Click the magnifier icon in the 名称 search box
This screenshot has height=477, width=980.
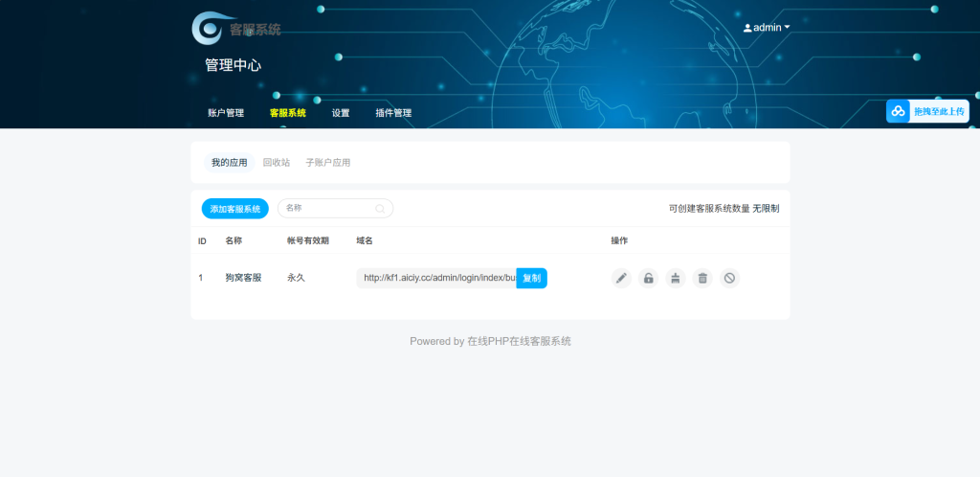coord(380,209)
